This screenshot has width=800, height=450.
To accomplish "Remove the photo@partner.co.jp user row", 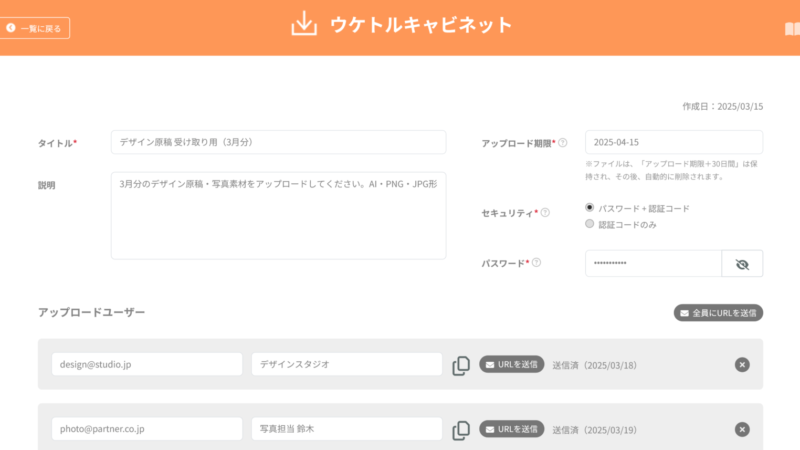I will 742,430.
